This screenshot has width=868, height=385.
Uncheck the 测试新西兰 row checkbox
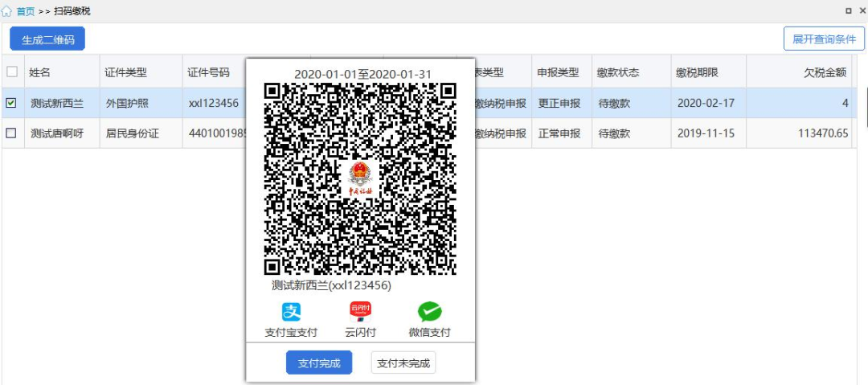[x=11, y=103]
